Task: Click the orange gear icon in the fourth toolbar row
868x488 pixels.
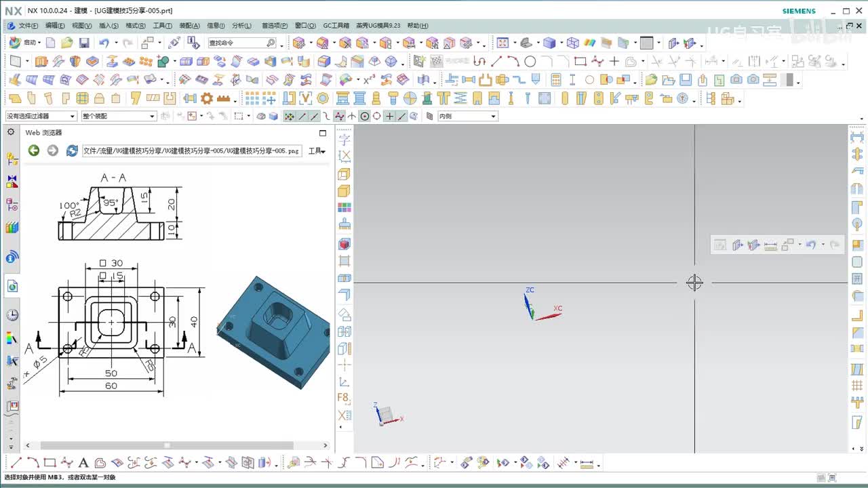Action: pyautogui.click(x=207, y=98)
